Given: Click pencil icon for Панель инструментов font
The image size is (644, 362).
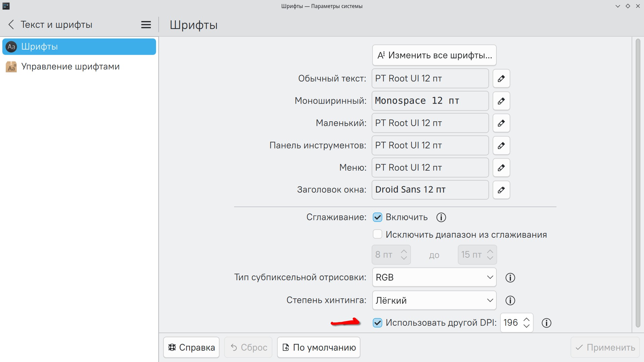Looking at the screenshot, I should [x=501, y=145].
